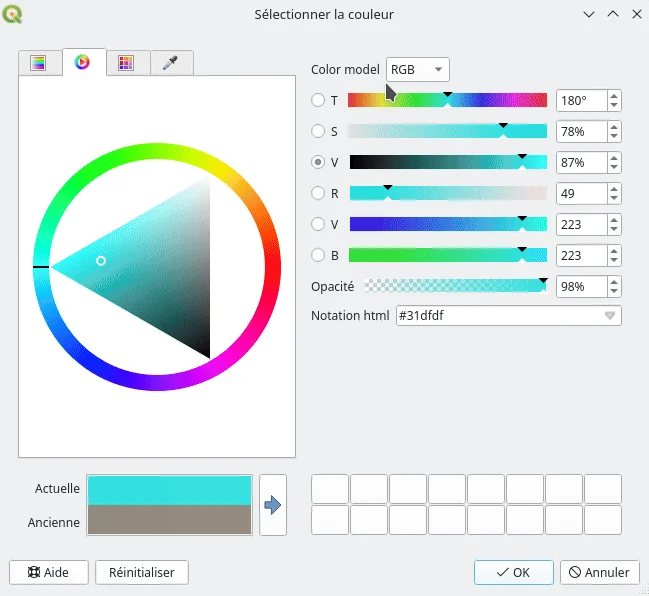Expand the Notation html format dropdown arrow
This screenshot has width=649, height=596.
pos(609,316)
